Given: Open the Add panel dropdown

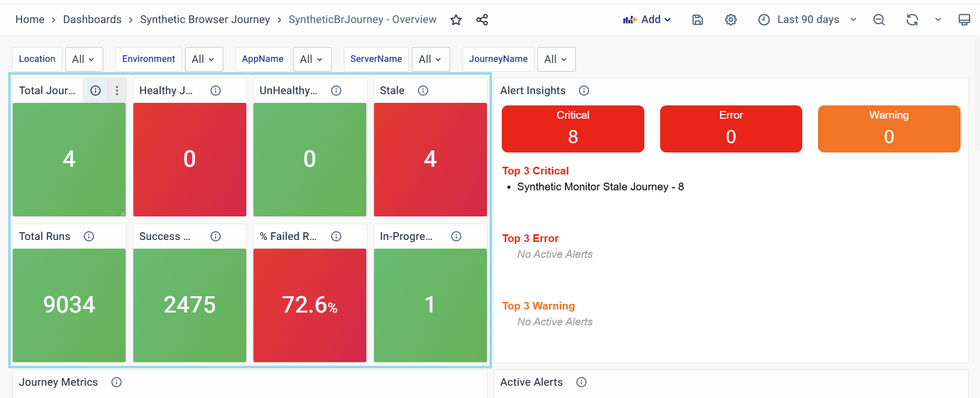Looking at the screenshot, I should [647, 20].
